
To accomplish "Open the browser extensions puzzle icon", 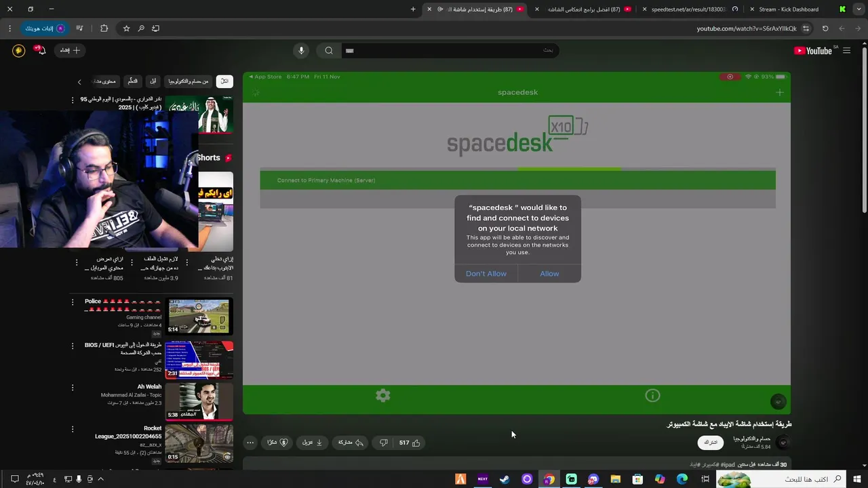I will click(104, 28).
